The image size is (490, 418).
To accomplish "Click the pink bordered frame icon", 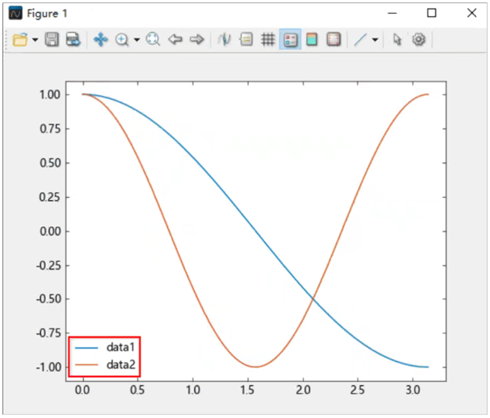I will [333, 39].
